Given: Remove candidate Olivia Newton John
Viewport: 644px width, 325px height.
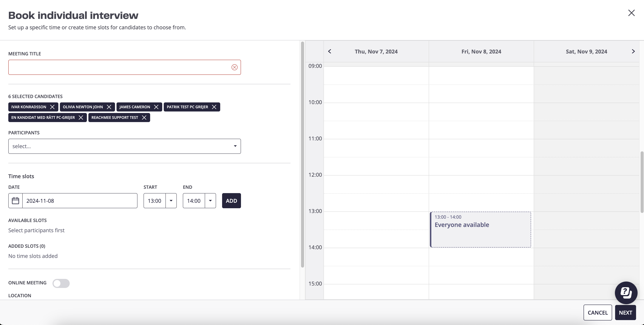Looking at the screenshot, I should 109,107.
